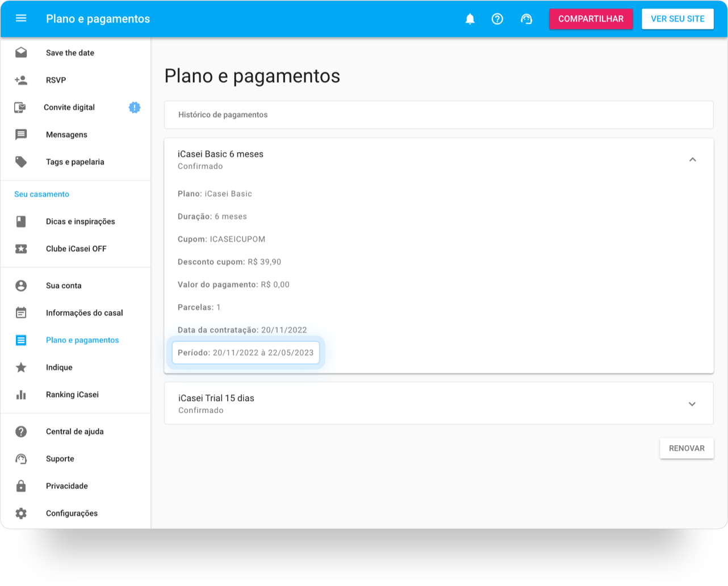
Task: Click the Plano: iCasei Basic line
Action: (215, 194)
